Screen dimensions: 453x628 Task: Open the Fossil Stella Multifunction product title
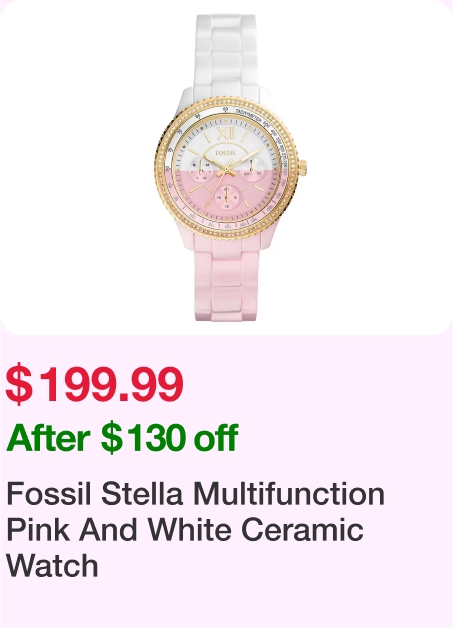point(195,529)
